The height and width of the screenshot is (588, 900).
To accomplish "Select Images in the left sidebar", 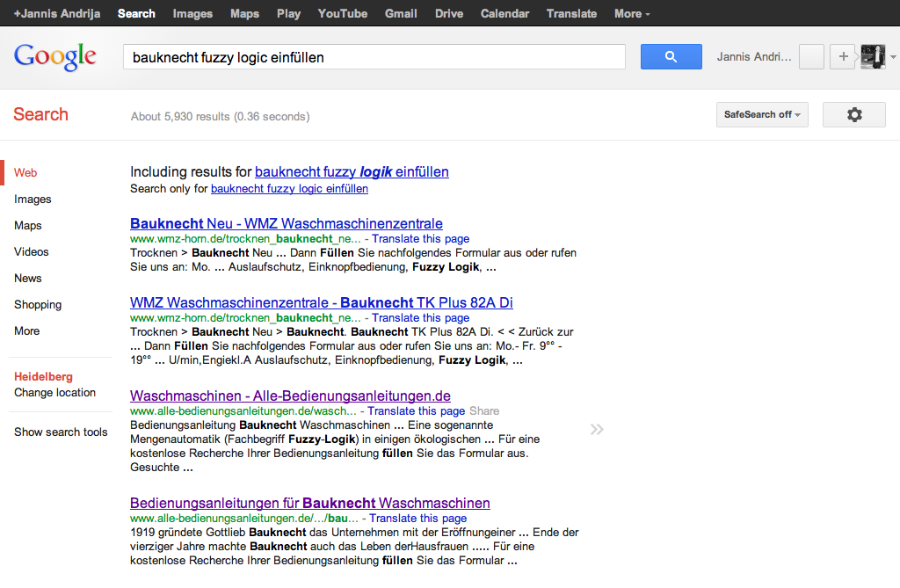I will point(33,199).
